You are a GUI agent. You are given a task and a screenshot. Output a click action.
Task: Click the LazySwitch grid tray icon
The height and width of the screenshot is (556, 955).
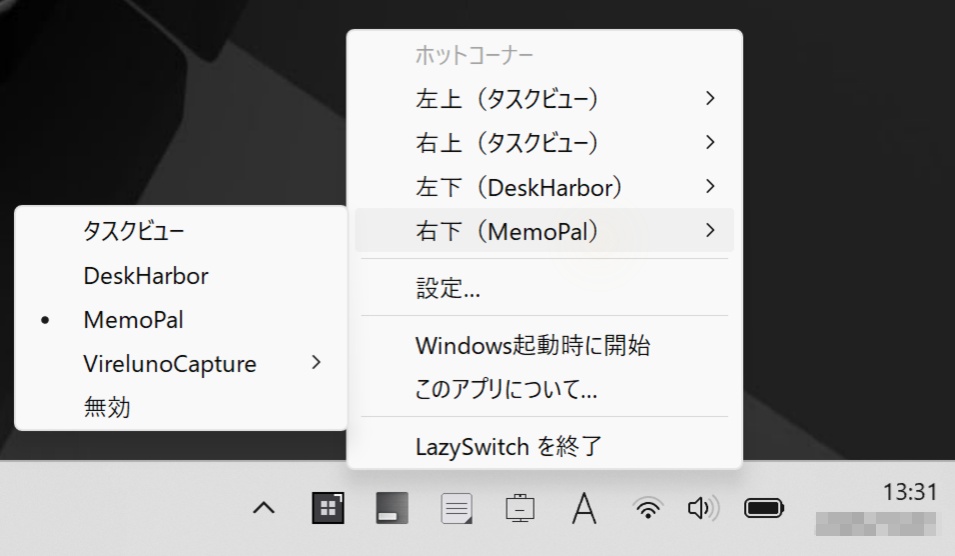pos(328,508)
